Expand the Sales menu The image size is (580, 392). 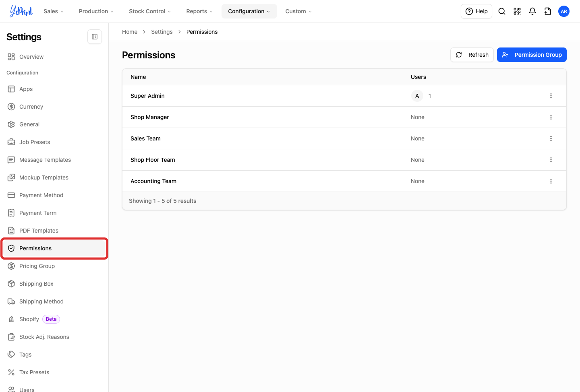tap(54, 11)
